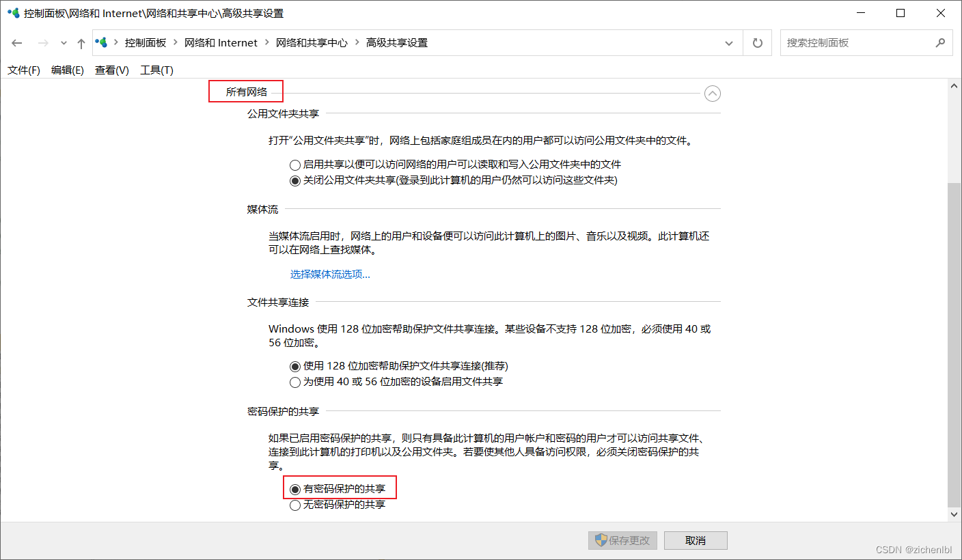
Task: Open the 工具(T) menu
Action: [x=157, y=70]
